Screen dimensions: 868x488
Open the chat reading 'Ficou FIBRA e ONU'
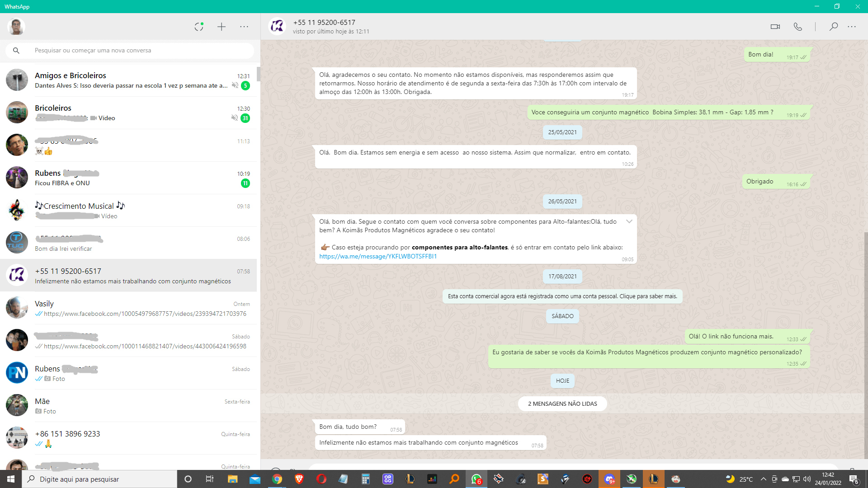pyautogui.click(x=128, y=178)
